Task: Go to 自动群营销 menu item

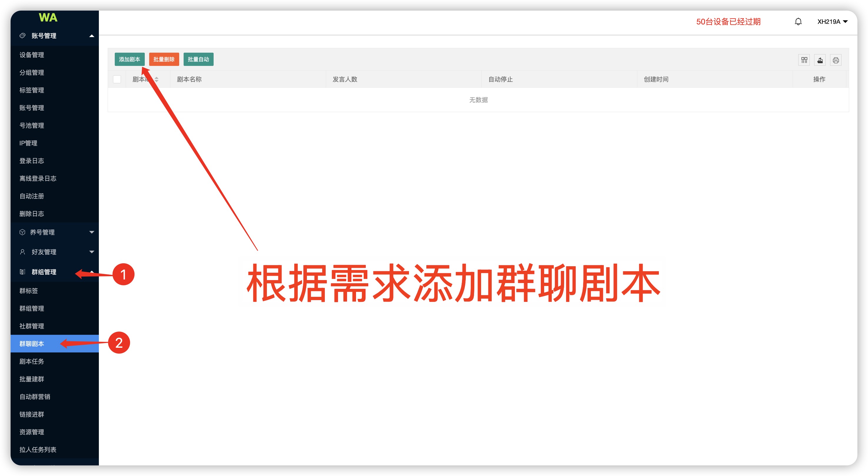Action: click(35, 397)
